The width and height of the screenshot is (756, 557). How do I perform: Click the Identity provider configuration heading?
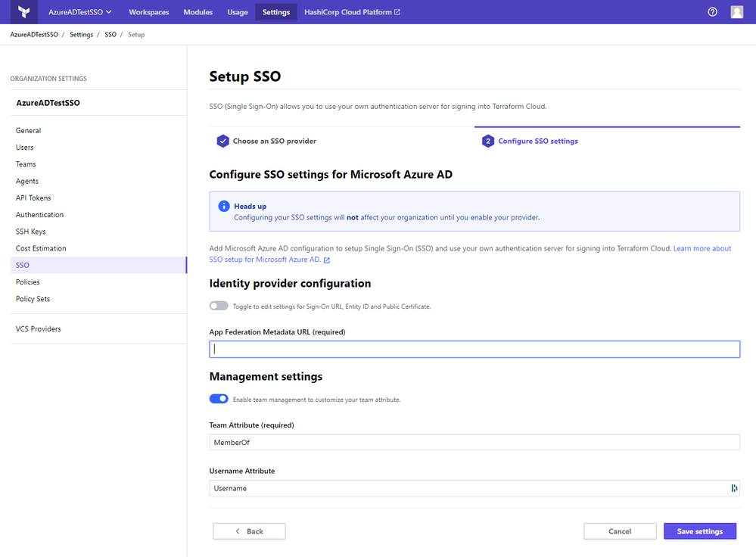tap(291, 283)
